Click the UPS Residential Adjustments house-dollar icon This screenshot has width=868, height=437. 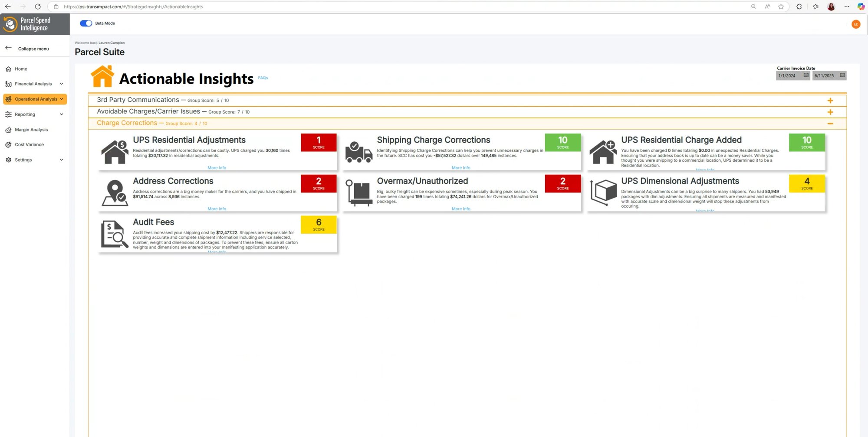(115, 152)
